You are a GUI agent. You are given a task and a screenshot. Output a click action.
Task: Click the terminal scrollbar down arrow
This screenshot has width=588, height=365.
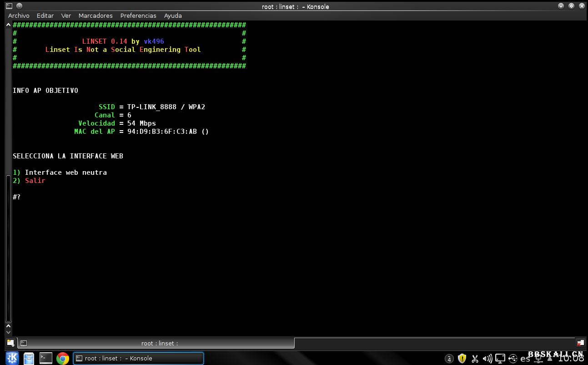click(x=8, y=333)
